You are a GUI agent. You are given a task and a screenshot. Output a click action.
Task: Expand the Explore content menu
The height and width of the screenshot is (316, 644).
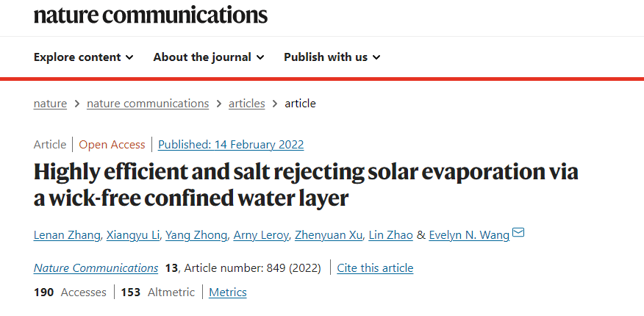(84, 57)
